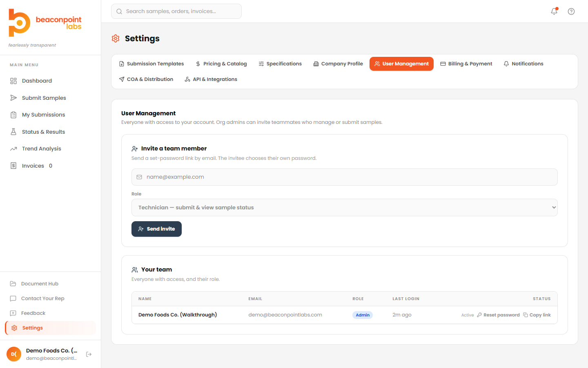Click Copy link for Demo Foods Co.

[537, 315]
